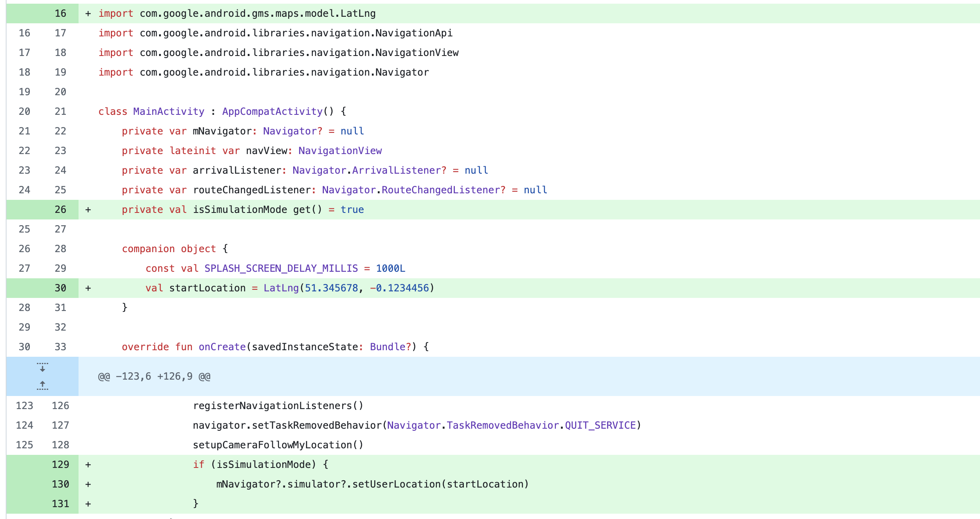Screen dimensions: 980x519
Task: Click old line number 123 beside registerNavigationListeners
Action: click(25, 406)
